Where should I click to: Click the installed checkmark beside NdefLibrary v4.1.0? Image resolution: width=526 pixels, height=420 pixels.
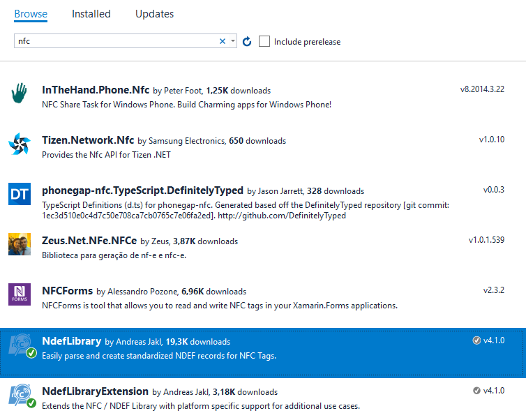pos(476,340)
